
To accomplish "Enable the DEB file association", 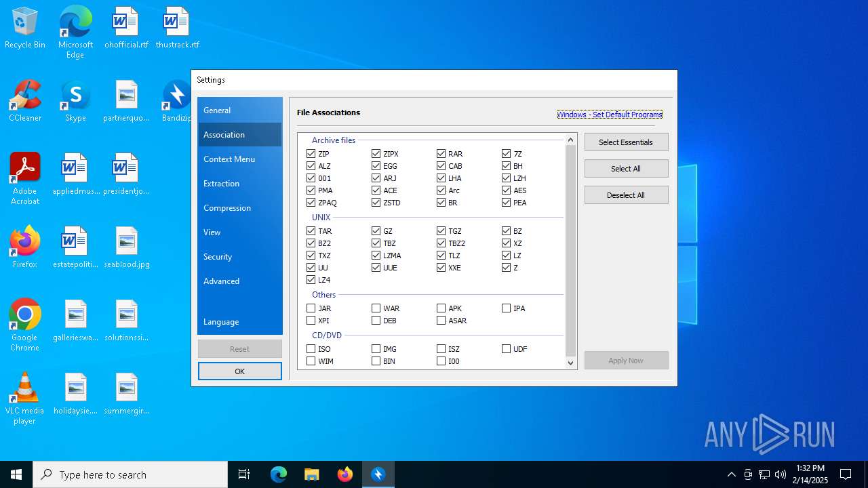I will [376, 321].
